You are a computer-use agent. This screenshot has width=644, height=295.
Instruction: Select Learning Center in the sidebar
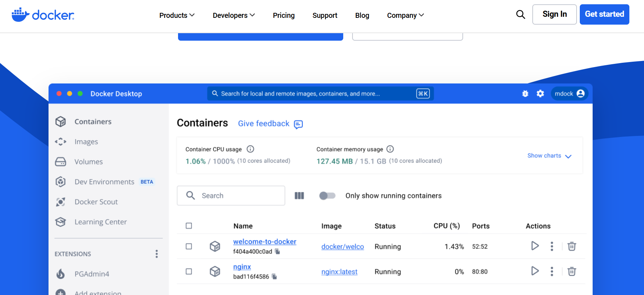(x=101, y=222)
